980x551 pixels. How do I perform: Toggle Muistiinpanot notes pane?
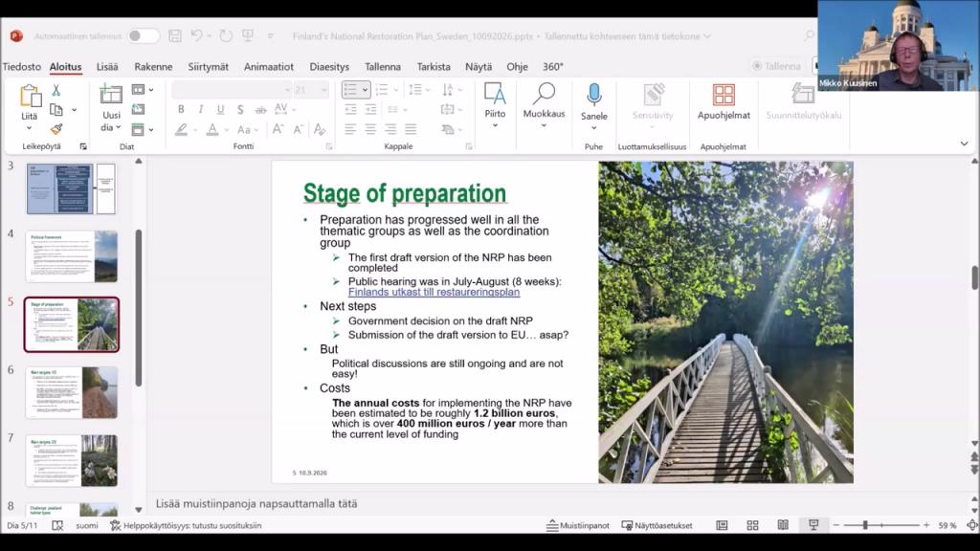pos(577,525)
